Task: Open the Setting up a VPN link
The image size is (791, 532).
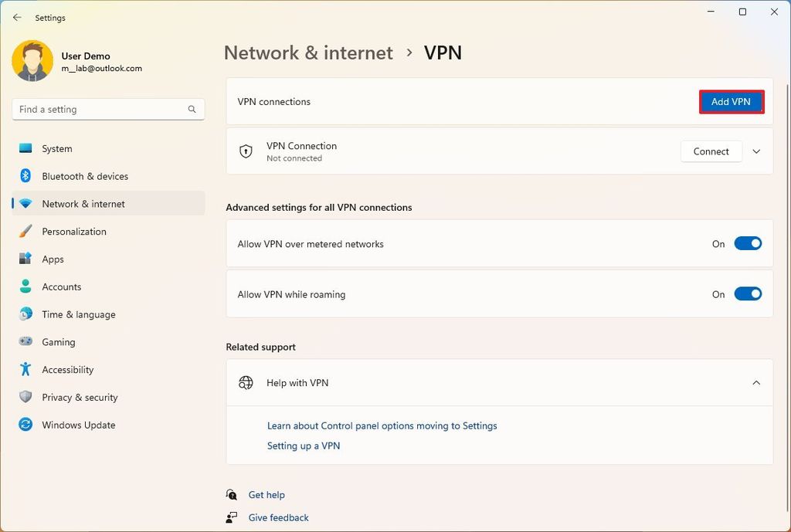Action: point(304,446)
